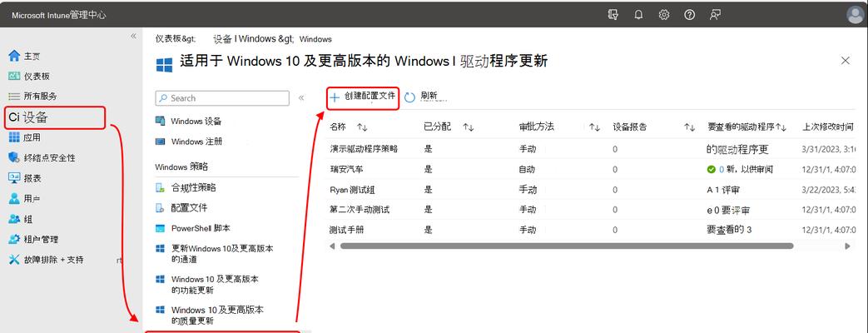Screen dimensions: 868x333
Task: Open the settings gear in header
Action: point(664,15)
